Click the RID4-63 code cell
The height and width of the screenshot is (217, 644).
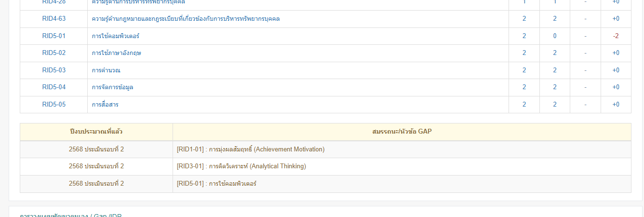click(x=54, y=19)
